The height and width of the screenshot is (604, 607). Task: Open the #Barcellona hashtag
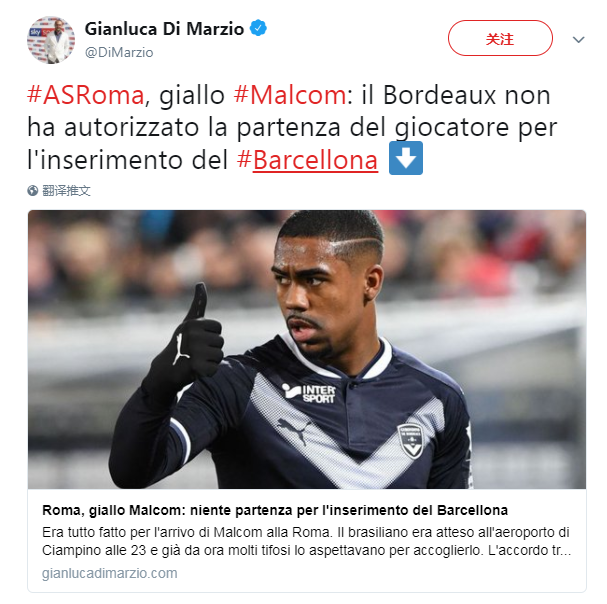(x=307, y=160)
